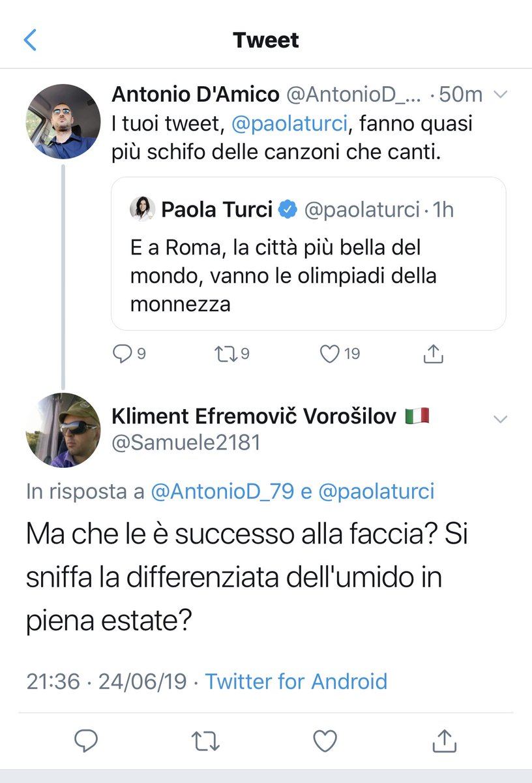Like Antonio D'Amico's tweet
Viewport: 532px width, 783px height.
[x=331, y=354]
